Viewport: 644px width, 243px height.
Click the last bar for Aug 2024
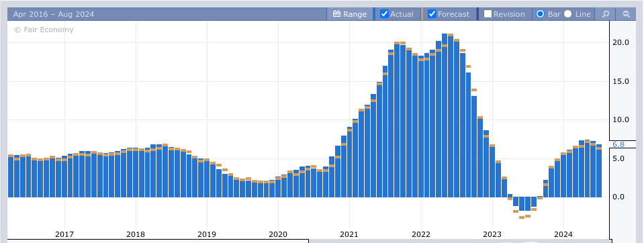coord(599,171)
